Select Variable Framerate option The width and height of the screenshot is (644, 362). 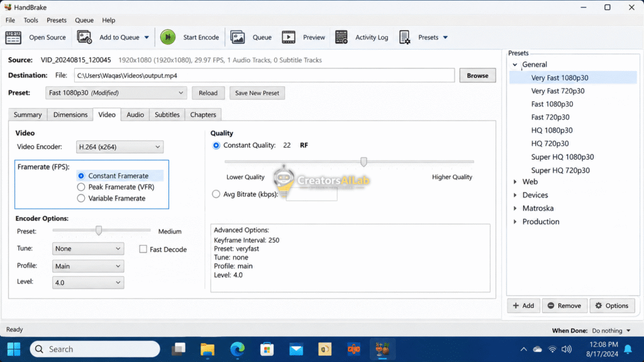click(x=81, y=199)
